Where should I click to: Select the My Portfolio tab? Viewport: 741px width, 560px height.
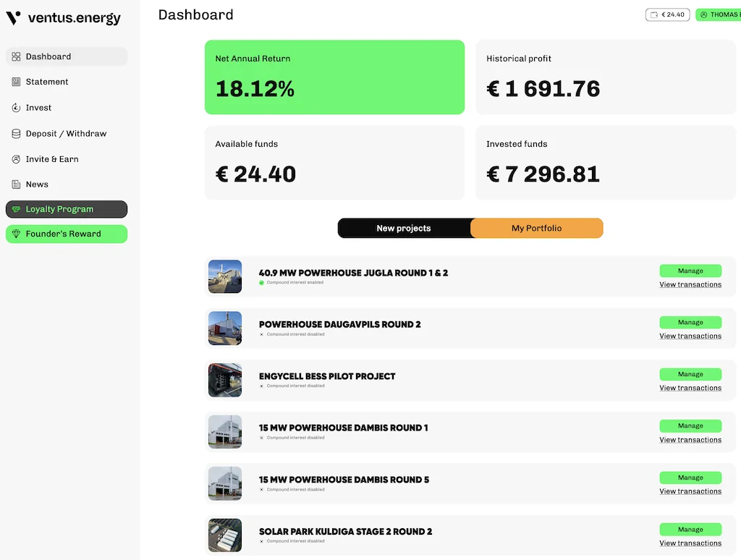(x=536, y=228)
